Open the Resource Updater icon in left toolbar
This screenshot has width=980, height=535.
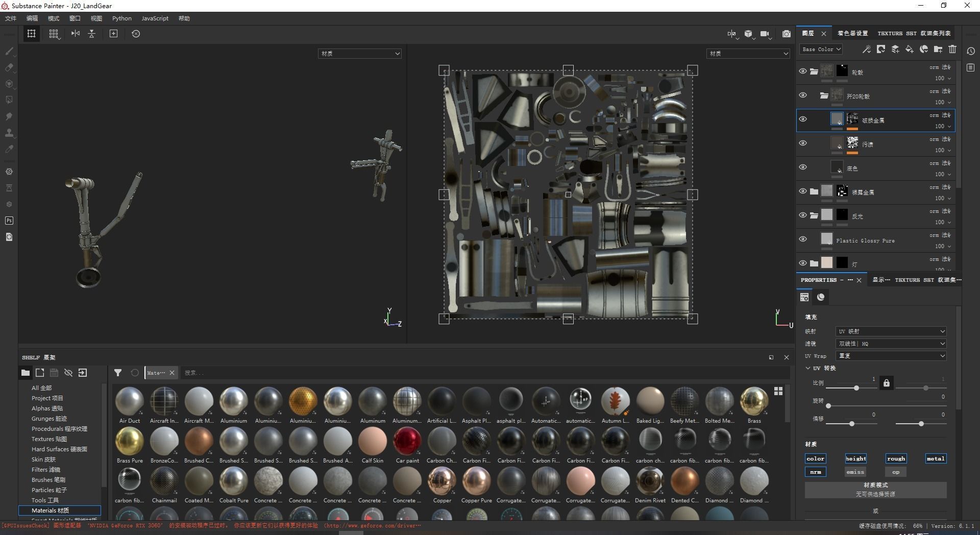[9, 237]
